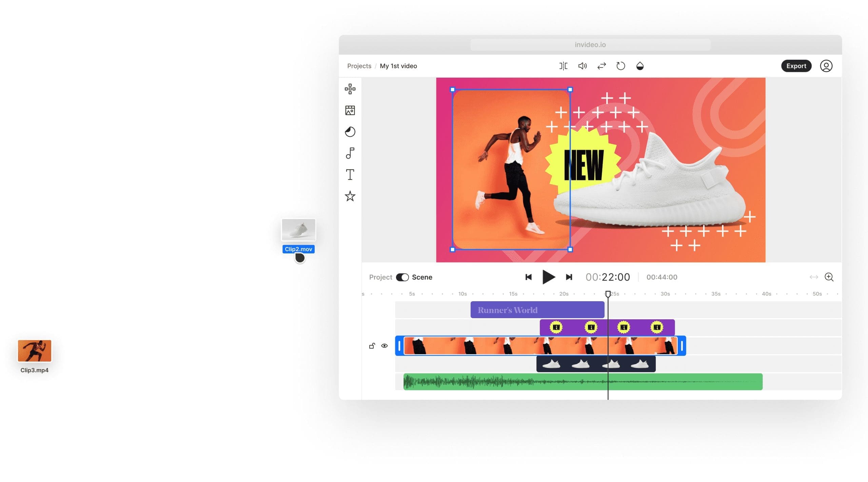Select the Scene label
The image size is (868, 482).
(422, 277)
